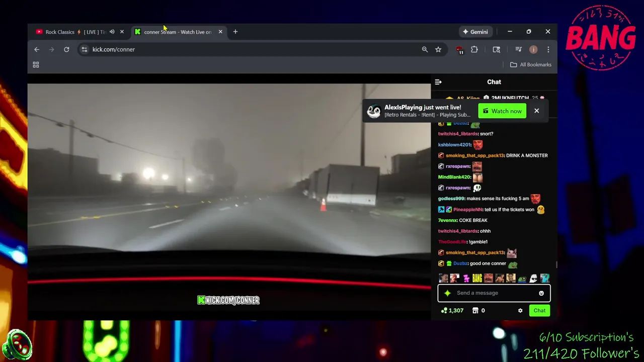The height and width of the screenshot is (362, 644).
Task: Open Duzbz username beside good one conner
Action: point(460,263)
